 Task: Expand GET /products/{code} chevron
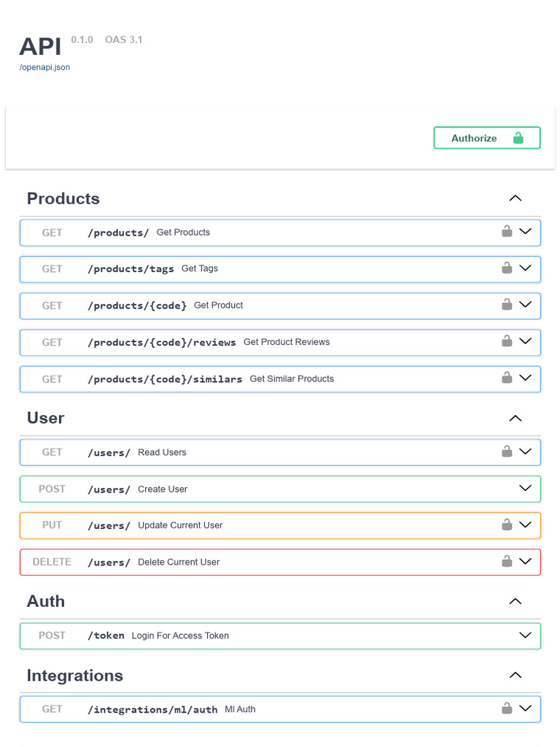coord(525,305)
